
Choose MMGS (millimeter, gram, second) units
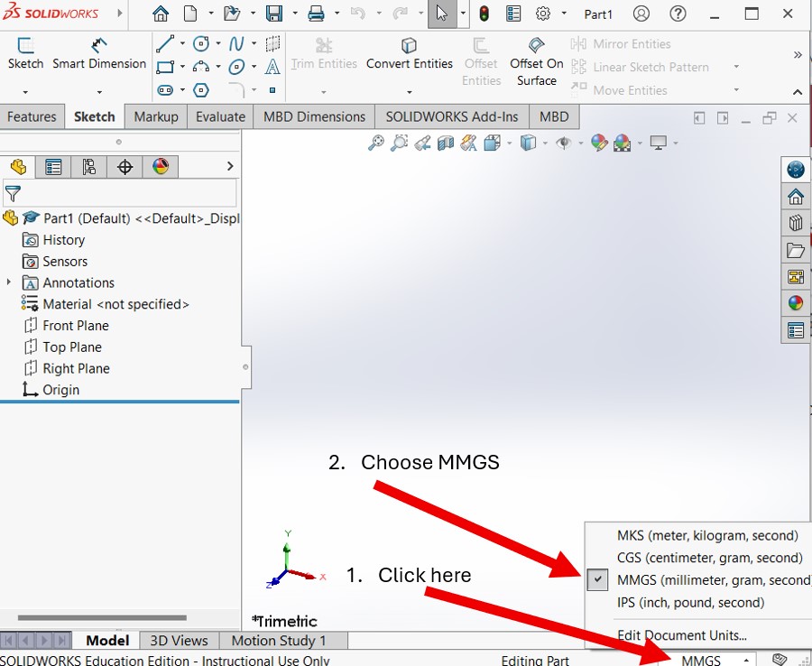tap(714, 580)
